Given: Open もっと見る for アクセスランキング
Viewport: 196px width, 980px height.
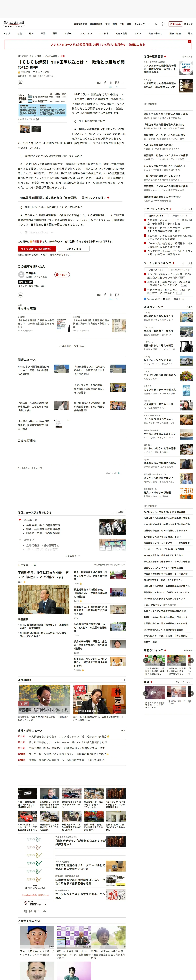Looking at the screenshot, I should [x=187, y=209].
